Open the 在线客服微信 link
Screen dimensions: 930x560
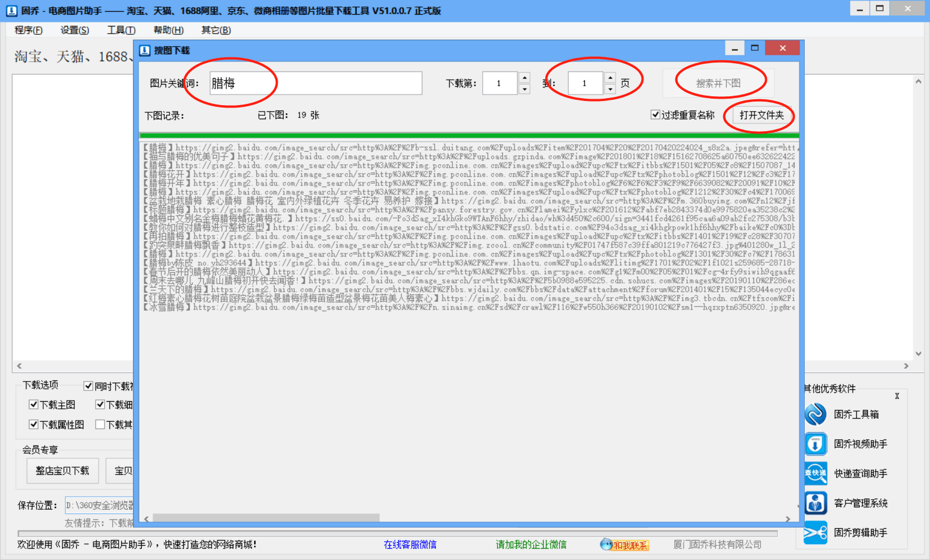(410, 545)
